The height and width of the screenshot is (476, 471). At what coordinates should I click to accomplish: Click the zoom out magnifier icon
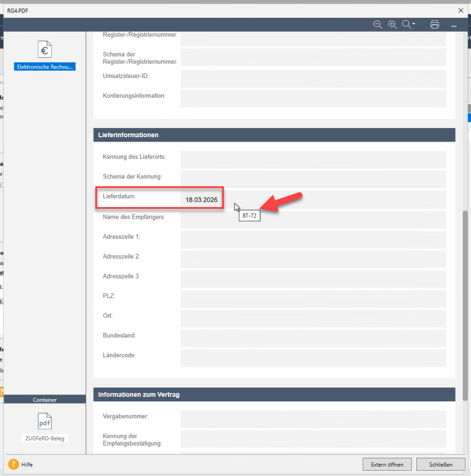[378, 24]
